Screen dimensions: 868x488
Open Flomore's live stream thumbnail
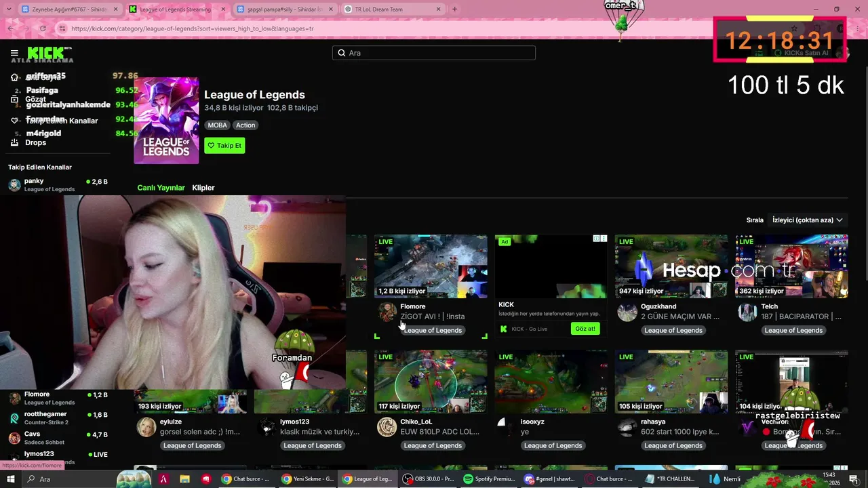point(431,266)
